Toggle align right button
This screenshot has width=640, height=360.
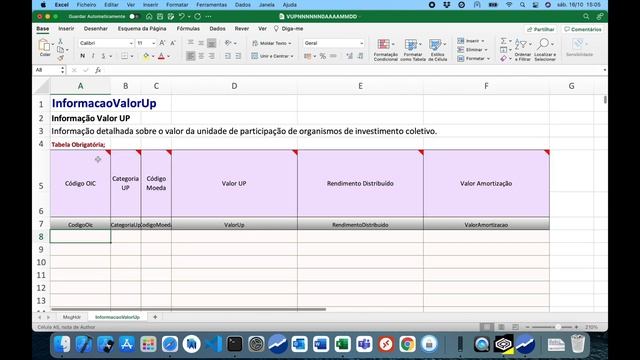click(x=211, y=56)
